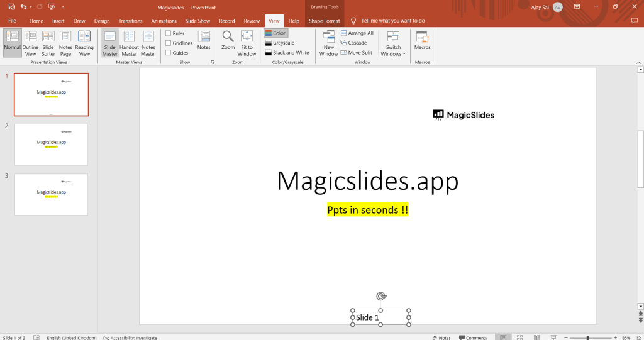The height and width of the screenshot is (340, 644).
Task: Enable the Guides checkbox
Action: (x=169, y=53)
